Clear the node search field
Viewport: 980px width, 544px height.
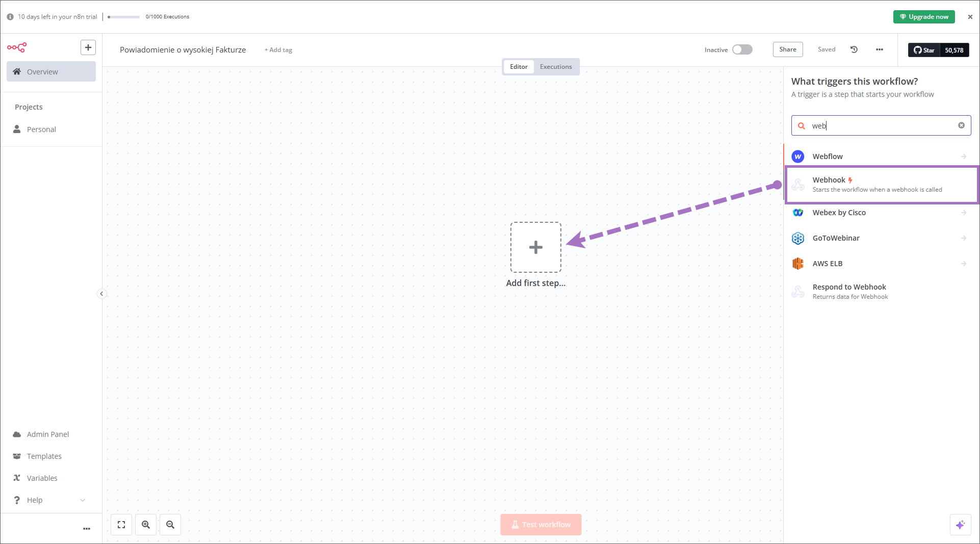[961, 125]
